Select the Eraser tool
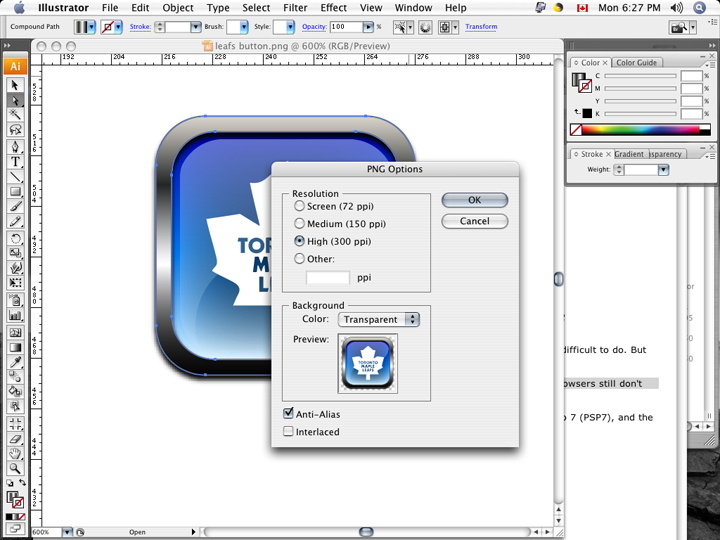Viewport: 720px width, 540px height. coord(15,439)
